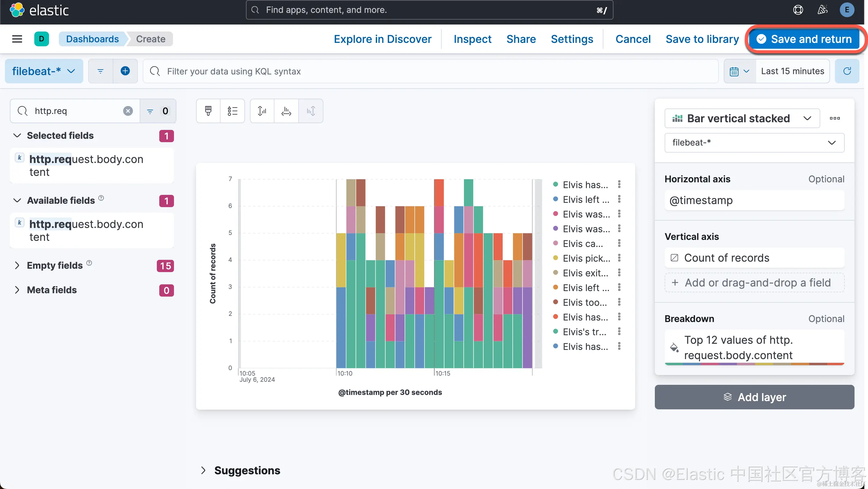Open the help lifebuoy icon

(x=798, y=10)
